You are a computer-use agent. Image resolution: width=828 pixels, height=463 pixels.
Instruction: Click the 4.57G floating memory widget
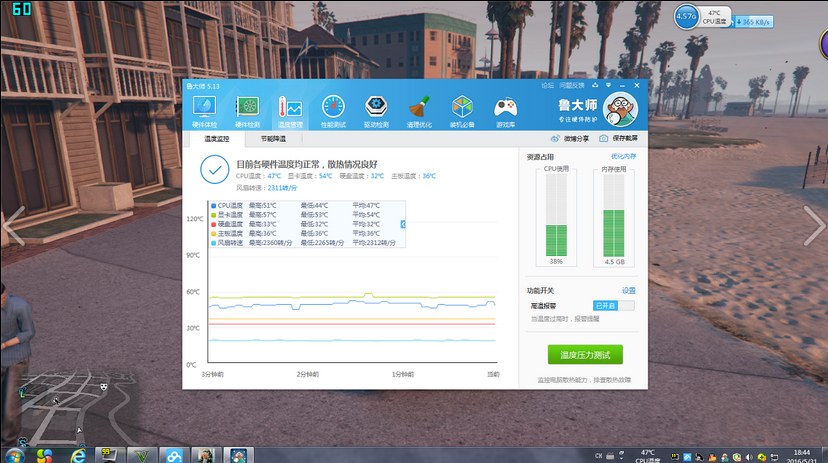pos(686,16)
